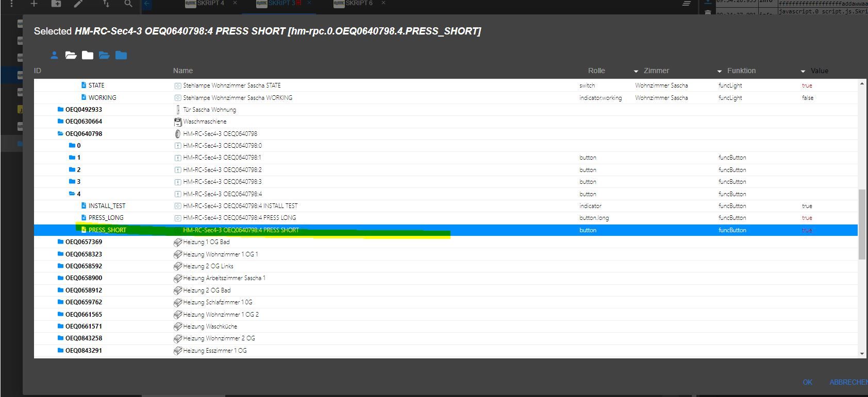This screenshot has width=868, height=397.
Task: Select channel 3 row of OEQ0640798
Action: pos(446,182)
